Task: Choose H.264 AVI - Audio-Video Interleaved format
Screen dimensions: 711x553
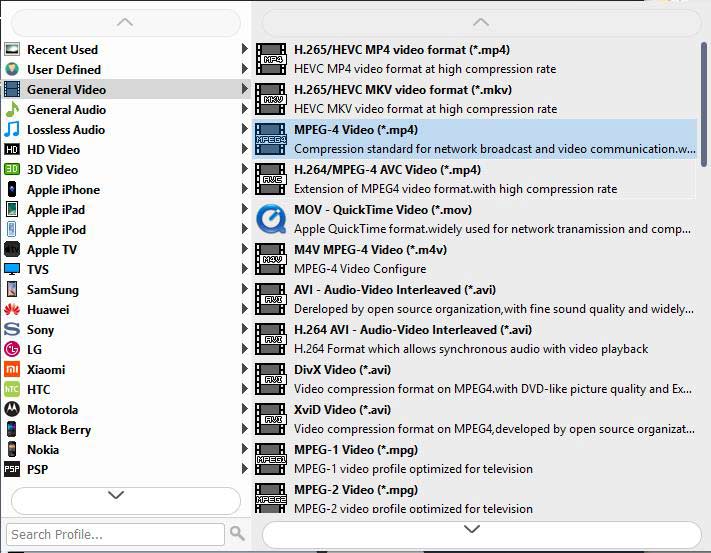Action: 475,339
